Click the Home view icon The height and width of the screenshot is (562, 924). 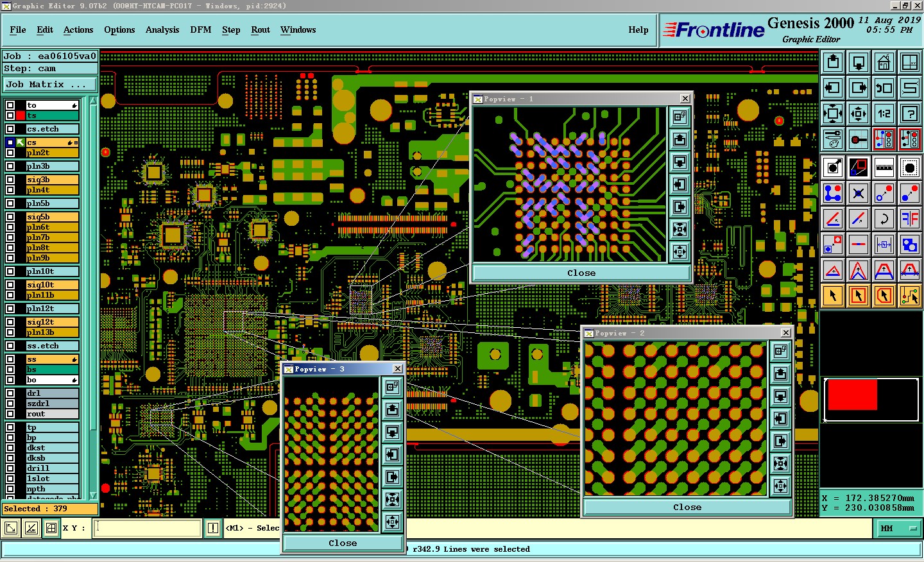click(884, 62)
